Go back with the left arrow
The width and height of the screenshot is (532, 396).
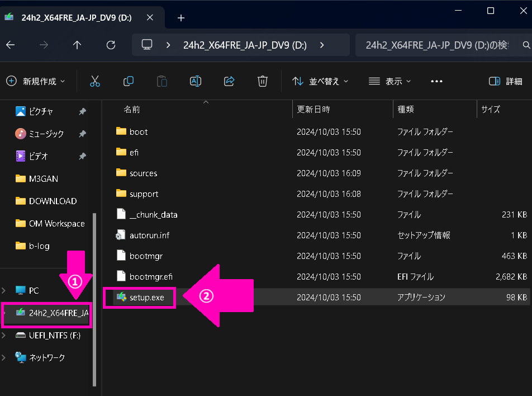tap(11, 45)
